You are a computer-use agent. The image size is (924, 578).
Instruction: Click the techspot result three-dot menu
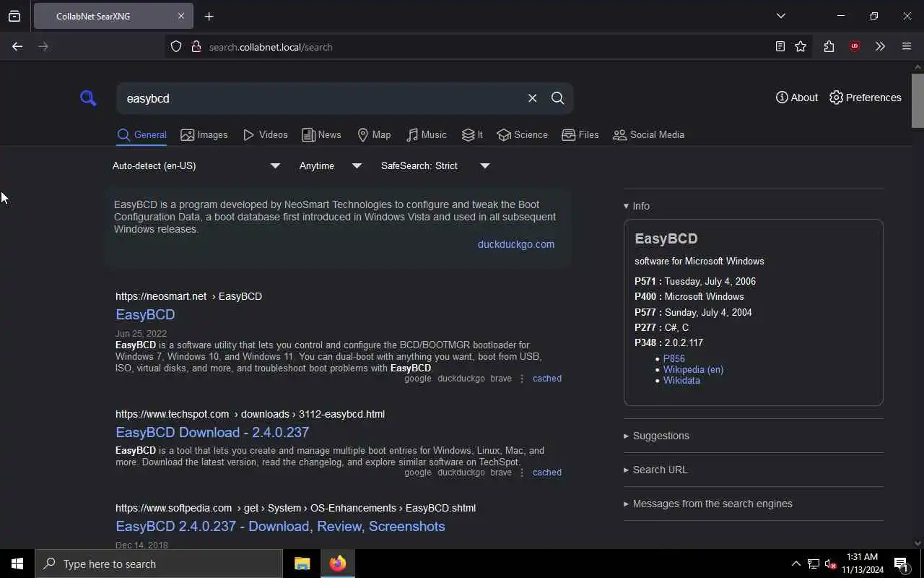522,473
